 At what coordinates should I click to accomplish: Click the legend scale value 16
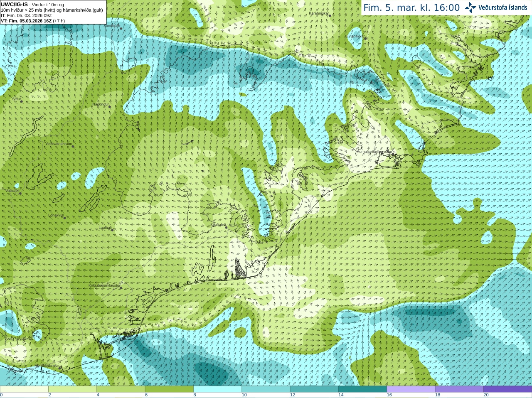(389, 395)
